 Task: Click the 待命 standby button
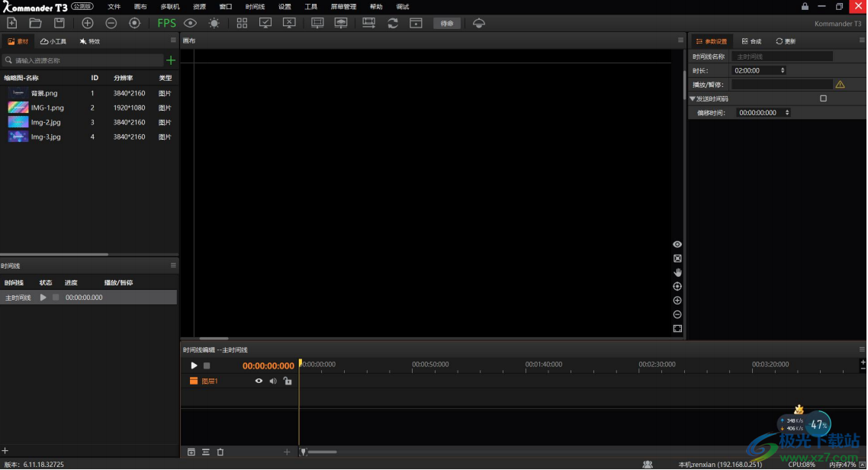(447, 24)
